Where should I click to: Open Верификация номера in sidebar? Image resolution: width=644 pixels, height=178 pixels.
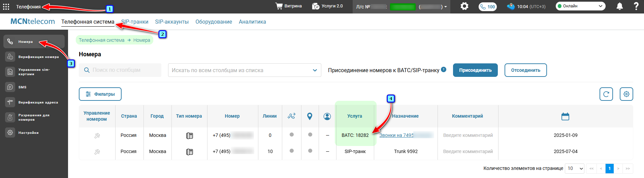34,57
